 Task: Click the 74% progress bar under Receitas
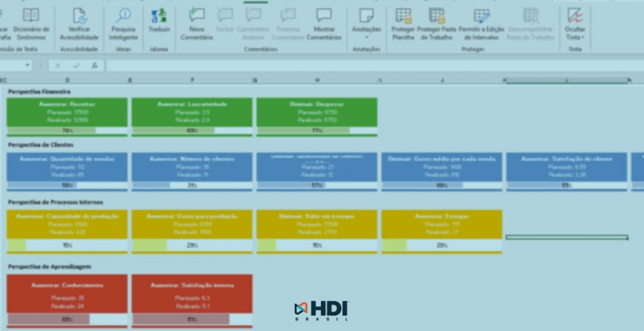[67, 130]
